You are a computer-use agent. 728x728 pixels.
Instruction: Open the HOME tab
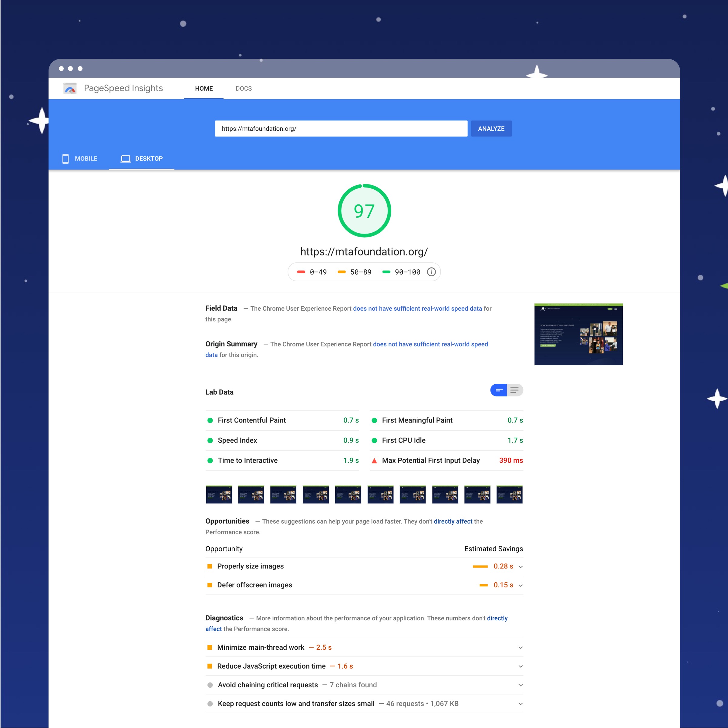coord(204,89)
